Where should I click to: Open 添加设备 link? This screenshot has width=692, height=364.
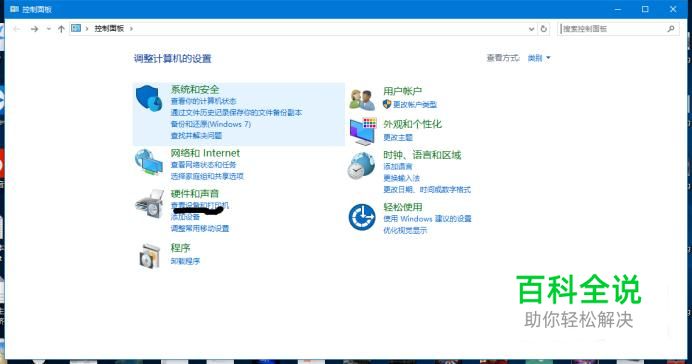pyautogui.click(x=185, y=217)
